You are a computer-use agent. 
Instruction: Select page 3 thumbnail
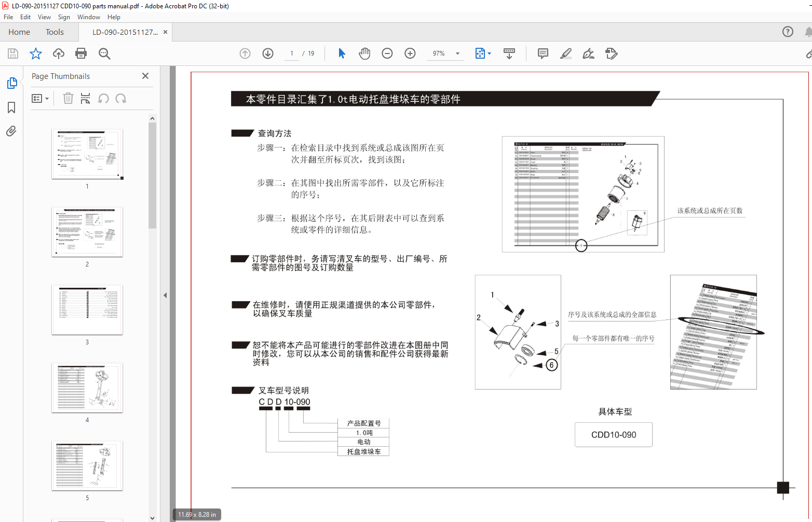coord(87,310)
